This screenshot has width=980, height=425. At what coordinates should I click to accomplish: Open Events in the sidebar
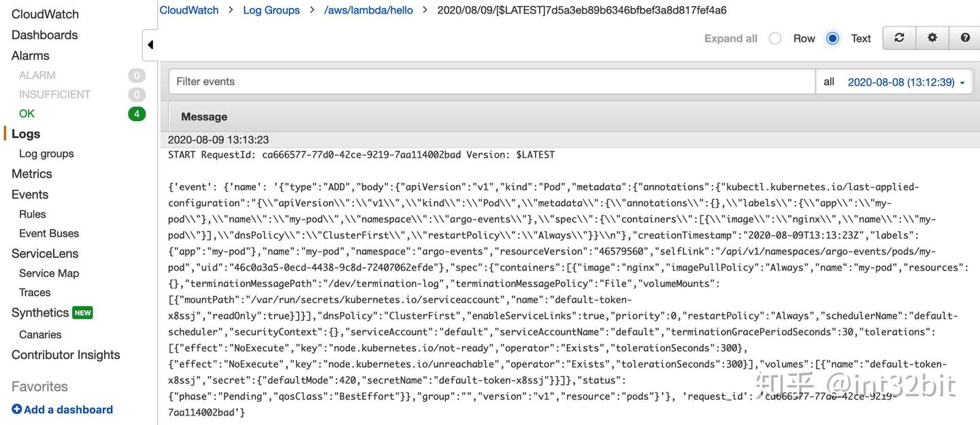click(x=30, y=194)
